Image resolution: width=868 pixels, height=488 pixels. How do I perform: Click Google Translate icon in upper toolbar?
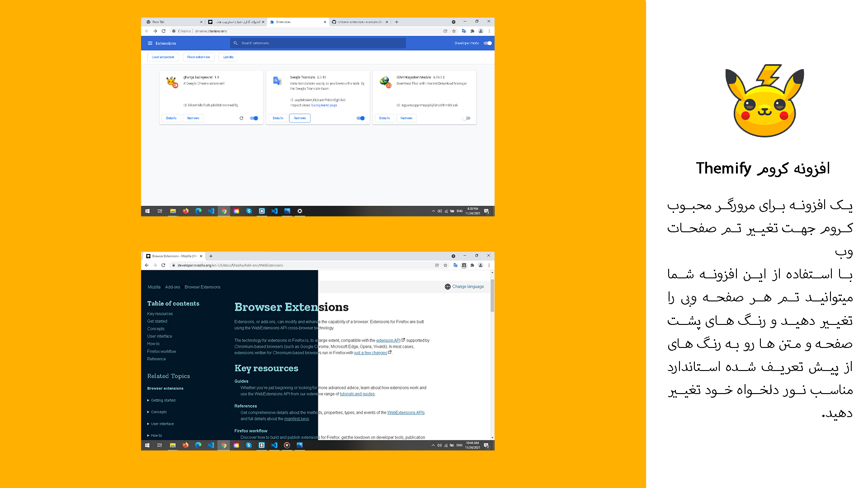tap(464, 31)
